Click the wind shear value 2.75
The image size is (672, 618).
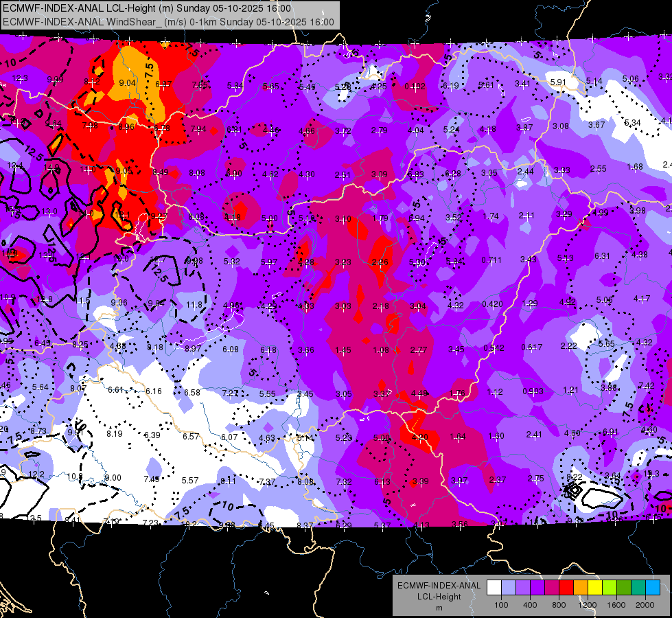point(535,479)
